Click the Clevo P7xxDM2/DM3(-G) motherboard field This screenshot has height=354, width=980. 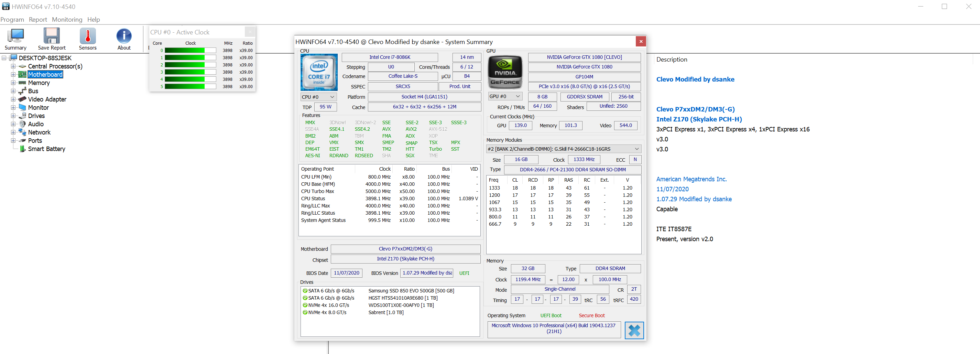(405, 249)
